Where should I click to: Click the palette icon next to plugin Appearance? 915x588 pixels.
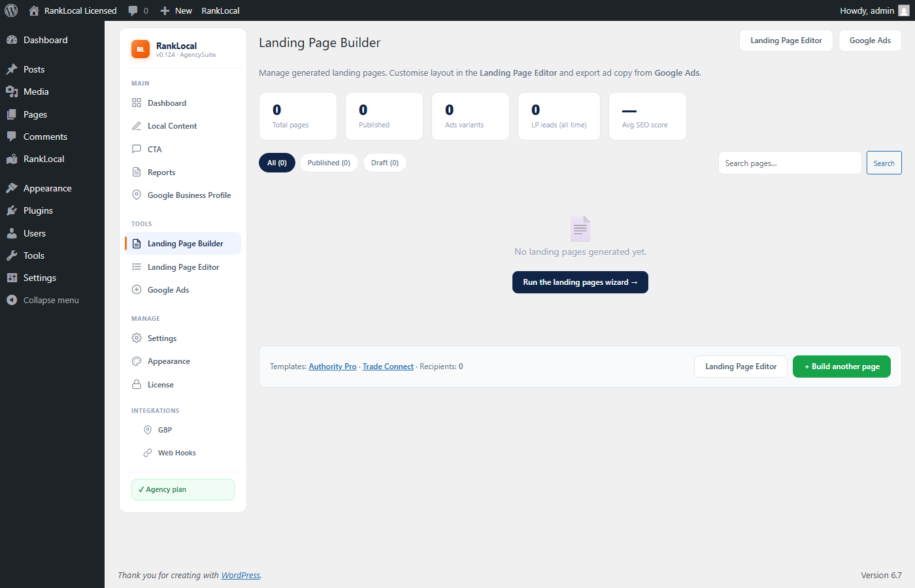(x=137, y=361)
